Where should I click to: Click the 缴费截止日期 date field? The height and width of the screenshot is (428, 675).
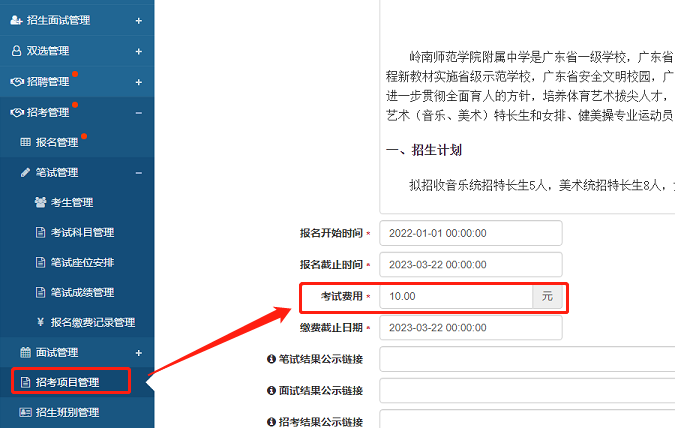470,328
